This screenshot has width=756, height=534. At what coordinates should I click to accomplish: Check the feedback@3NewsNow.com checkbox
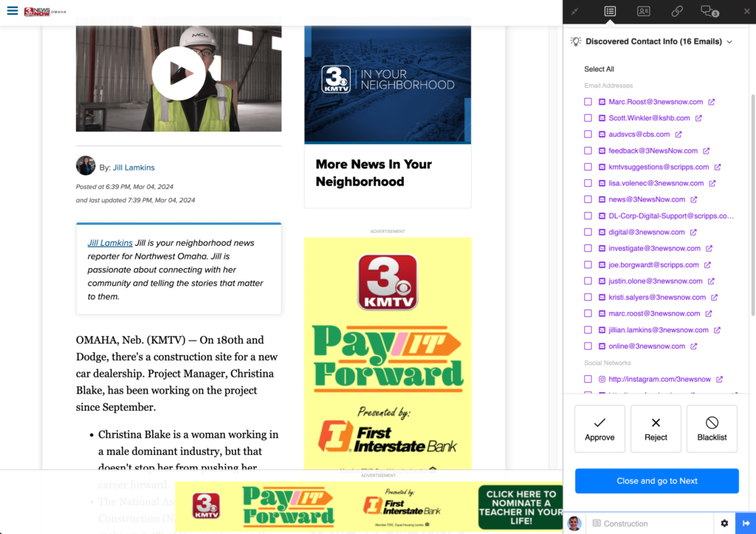[588, 151]
